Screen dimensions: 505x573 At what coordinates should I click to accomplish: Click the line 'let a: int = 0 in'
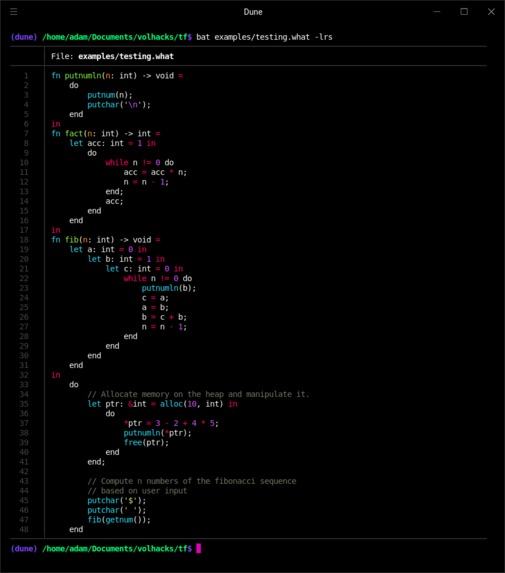coord(108,249)
